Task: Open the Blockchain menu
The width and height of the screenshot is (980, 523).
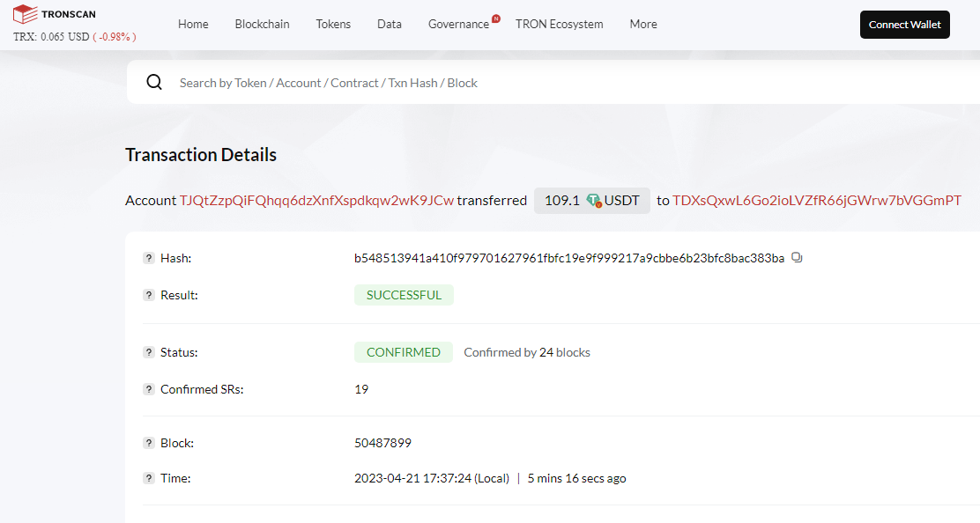Action: coord(262,25)
